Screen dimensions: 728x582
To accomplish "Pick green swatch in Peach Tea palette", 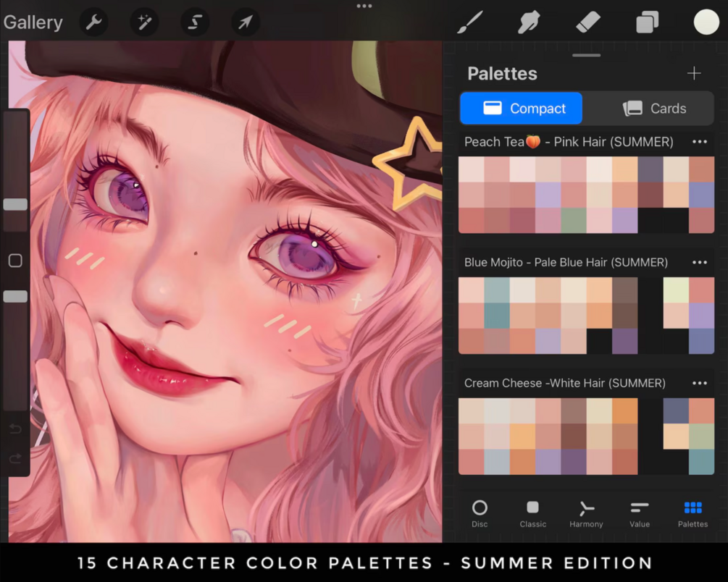I will coord(574,221).
